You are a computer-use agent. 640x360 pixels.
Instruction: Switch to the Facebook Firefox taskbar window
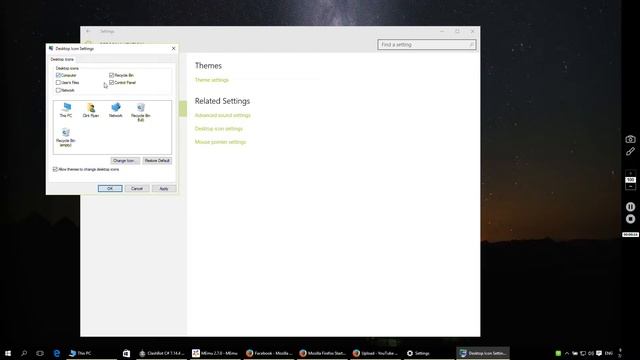point(269,353)
